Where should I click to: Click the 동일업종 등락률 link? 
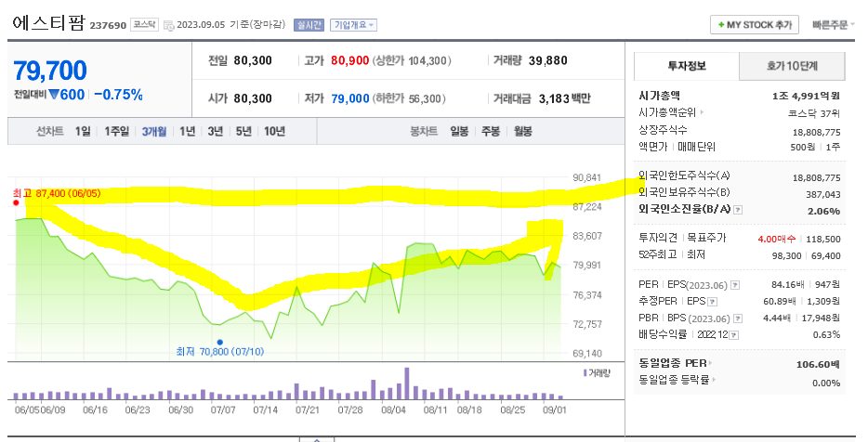[674, 380]
